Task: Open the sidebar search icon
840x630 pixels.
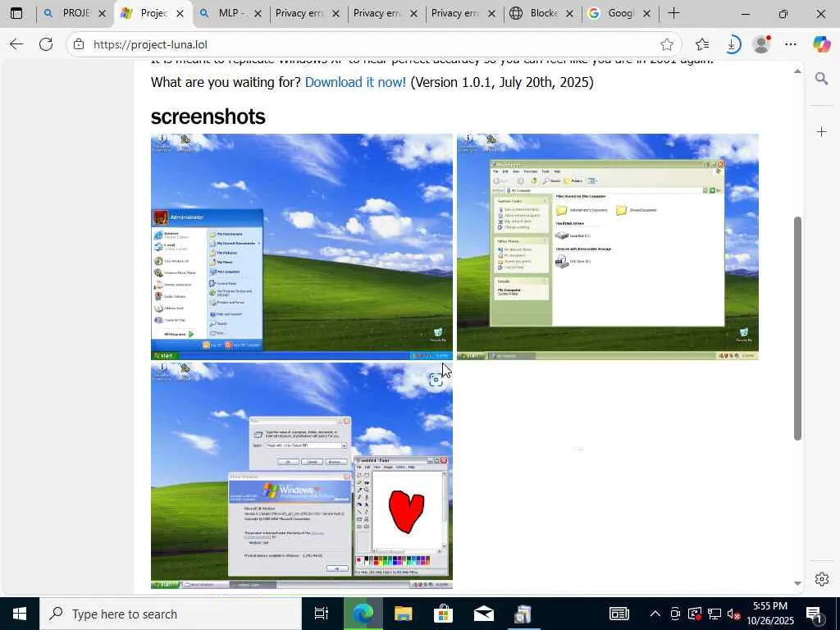Action: [822, 80]
